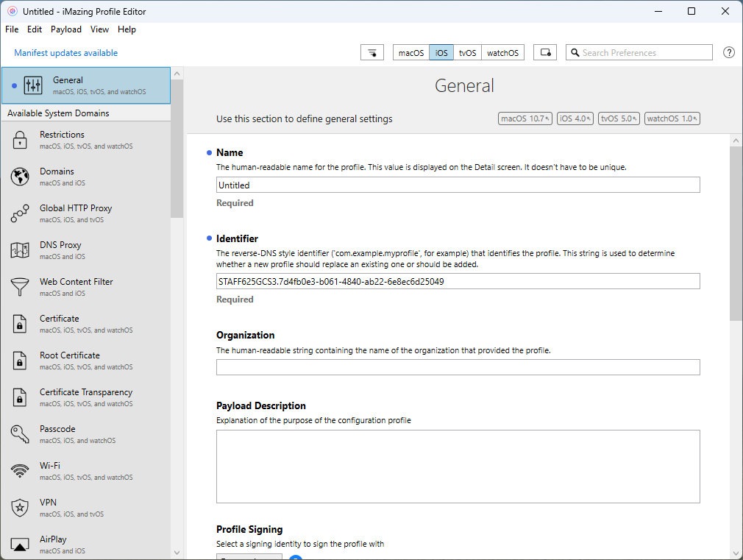Select the VPN payload icon
The height and width of the screenshot is (560, 743).
coord(20,508)
